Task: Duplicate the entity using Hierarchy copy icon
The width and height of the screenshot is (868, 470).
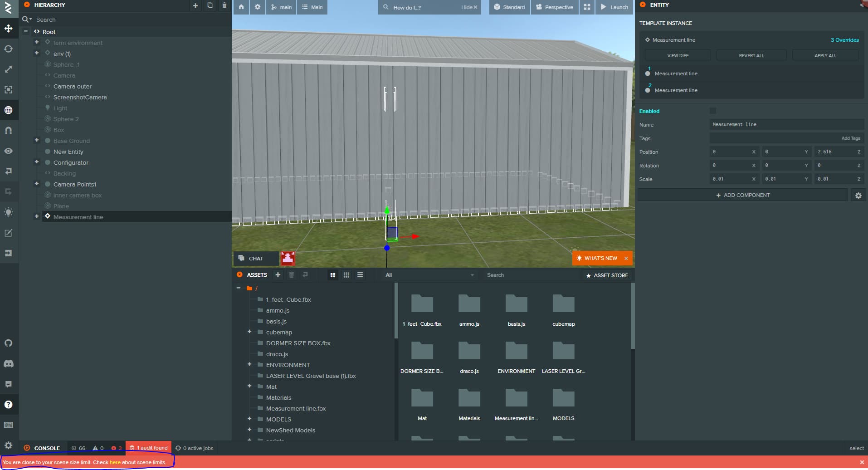Action: pyautogui.click(x=210, y=5)
